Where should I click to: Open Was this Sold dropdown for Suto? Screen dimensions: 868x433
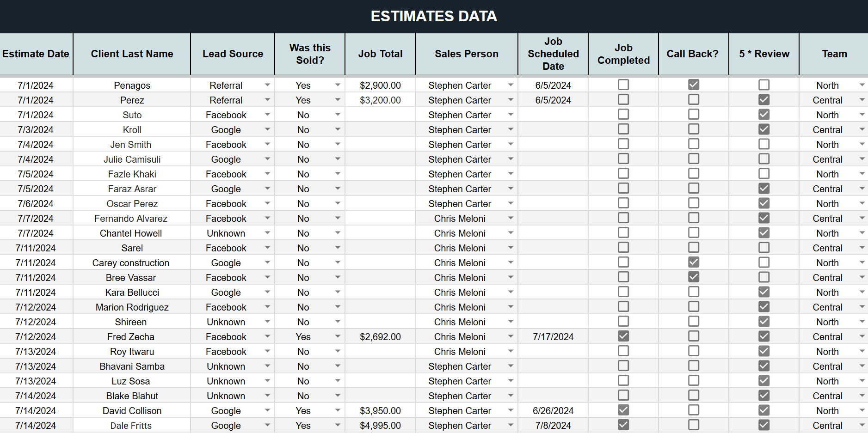[x=338, y=115]
